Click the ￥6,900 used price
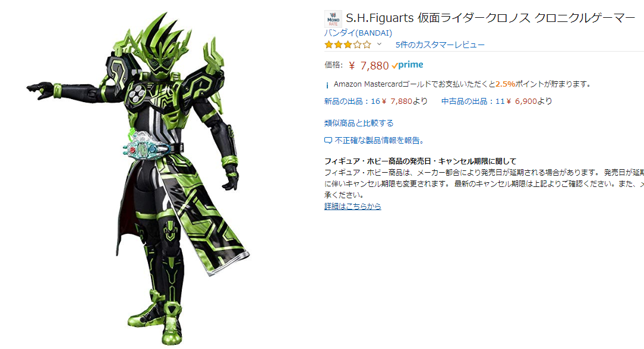644x349 pixels. (x=521, y=101)
